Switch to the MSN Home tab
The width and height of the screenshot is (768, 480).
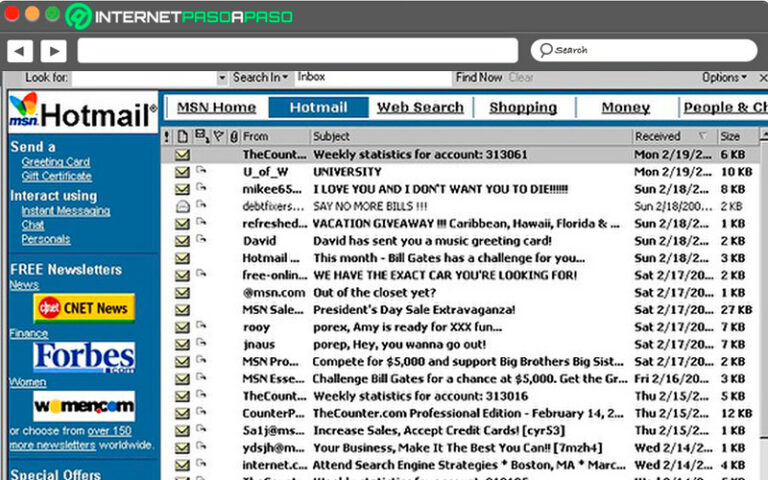coord(216,107)
